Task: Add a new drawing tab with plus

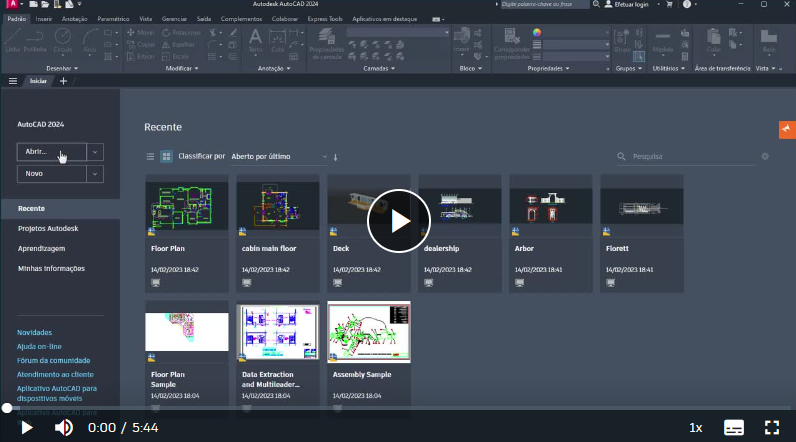Action: (63, 81)
